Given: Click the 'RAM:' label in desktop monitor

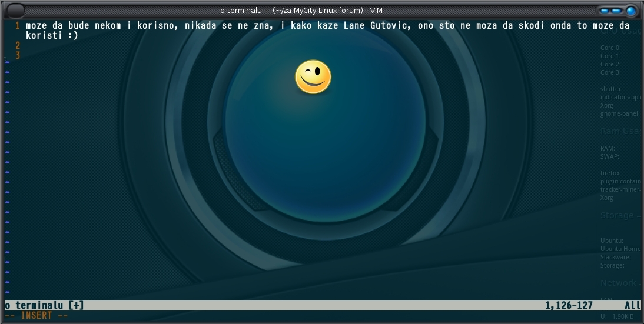Looking at the screenshot, I should coord(608,148).
